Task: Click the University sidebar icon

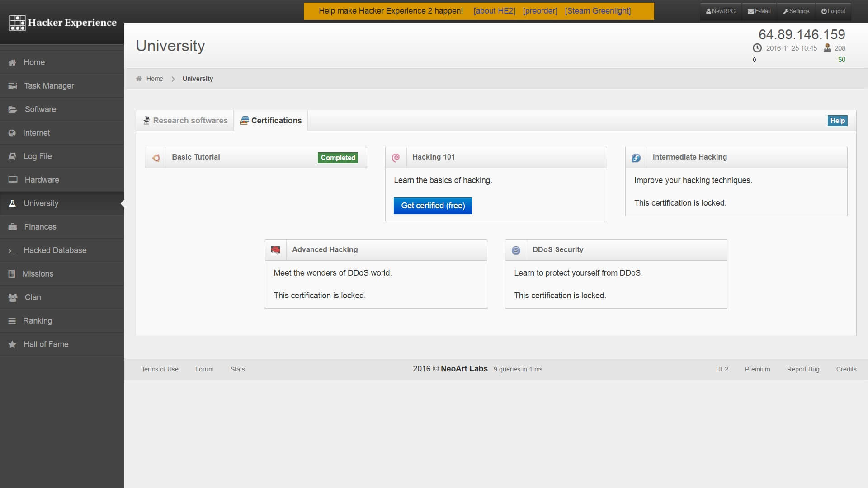Action: [x=13, y=202]
